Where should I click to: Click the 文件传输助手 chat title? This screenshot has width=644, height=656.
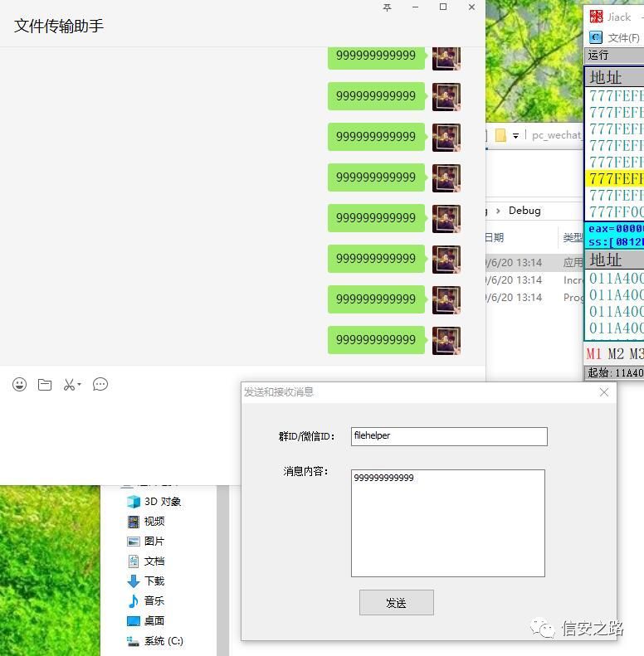[59, 26]
